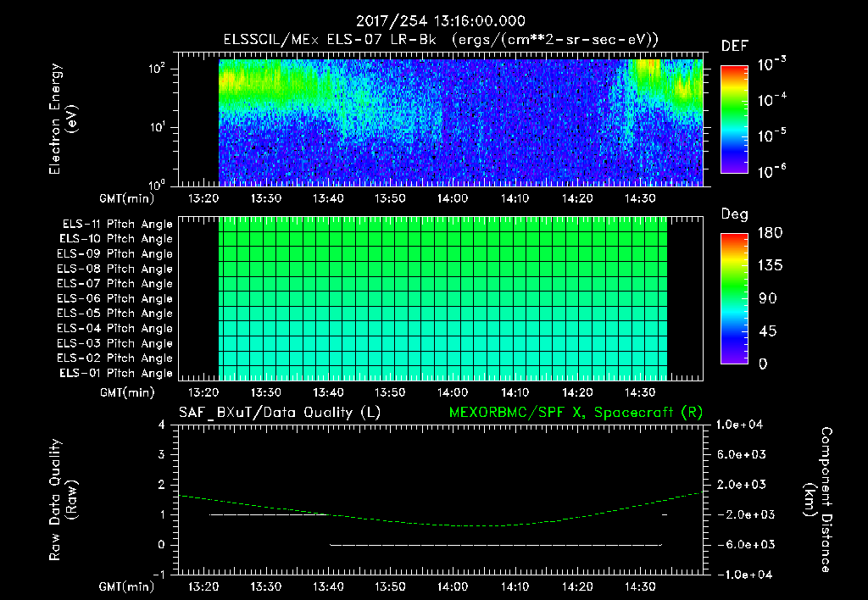Click the 4 tick on data quality axis
This screenshot has height=600, width=868.
(x=162, y=425)
